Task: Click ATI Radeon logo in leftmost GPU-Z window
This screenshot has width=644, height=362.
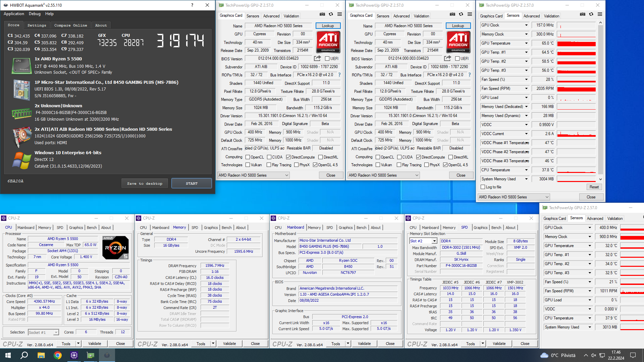Action: click(328, 42)
